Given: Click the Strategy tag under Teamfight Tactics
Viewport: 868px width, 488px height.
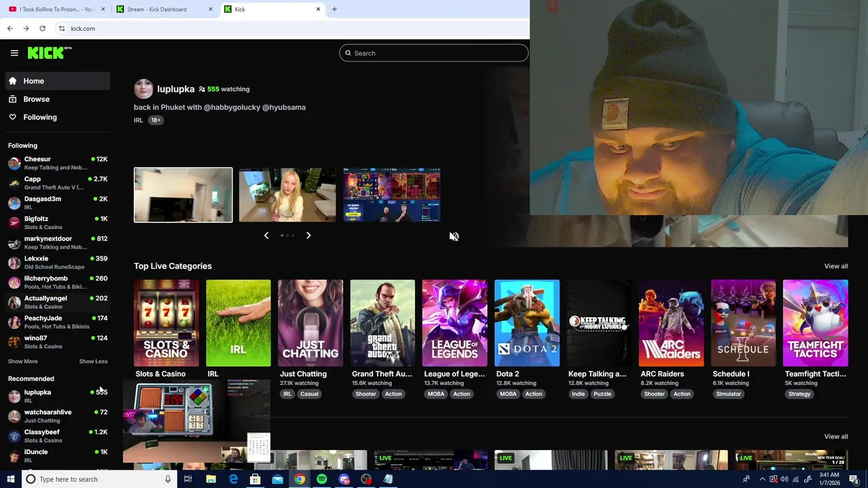Looking at the screenshot, I should 800,394.
